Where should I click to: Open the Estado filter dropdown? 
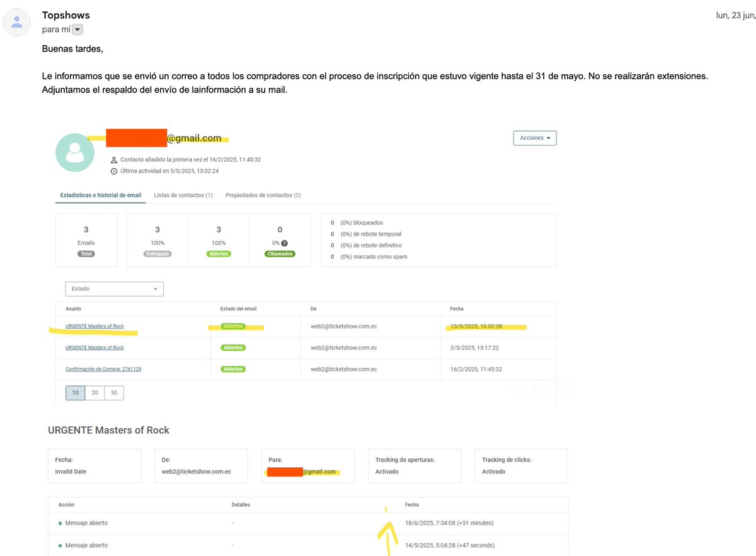click(x=114, y=288)
